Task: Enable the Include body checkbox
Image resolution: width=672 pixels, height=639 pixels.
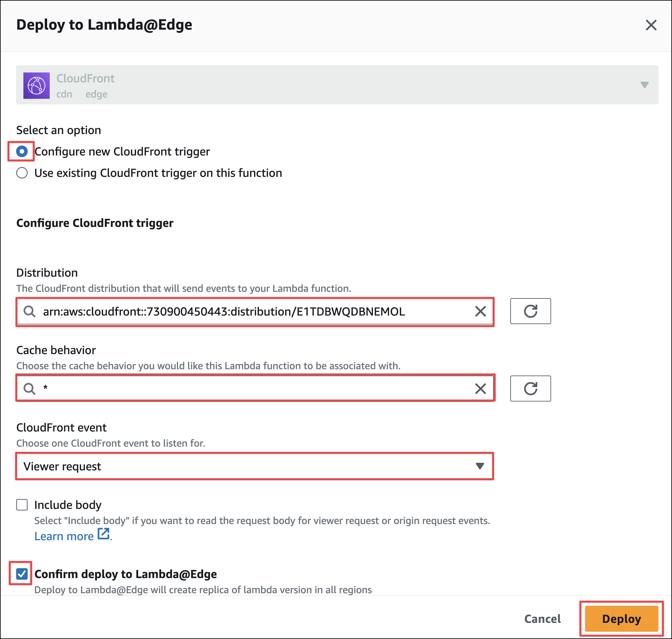Action: pos(22,505)
